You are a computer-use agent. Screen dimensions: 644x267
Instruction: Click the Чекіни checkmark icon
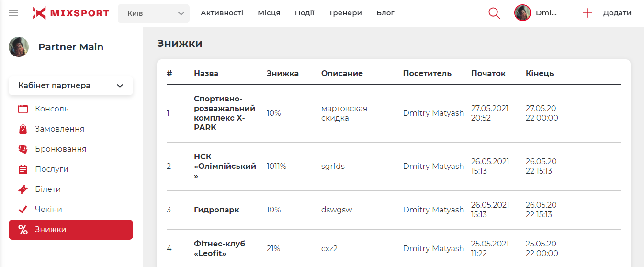pos(23,210)
